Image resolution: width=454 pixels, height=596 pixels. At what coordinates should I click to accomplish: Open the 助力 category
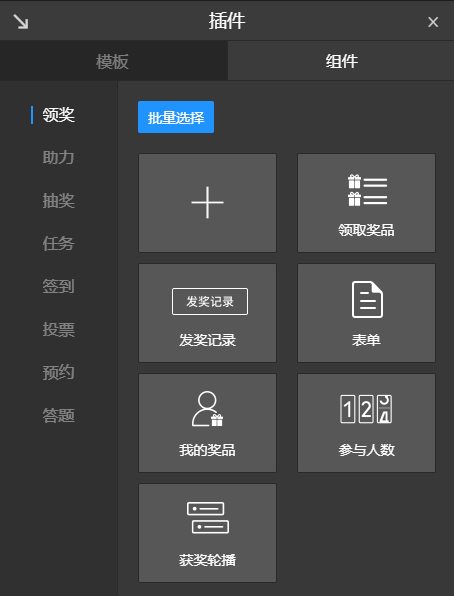pos(58,157)
